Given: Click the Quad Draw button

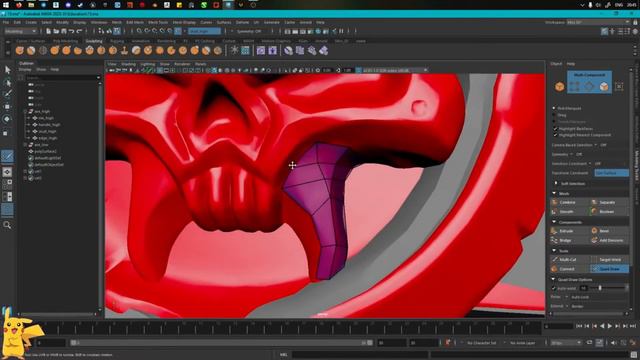Looking at the screenshot, I should [x=609, y=269].
